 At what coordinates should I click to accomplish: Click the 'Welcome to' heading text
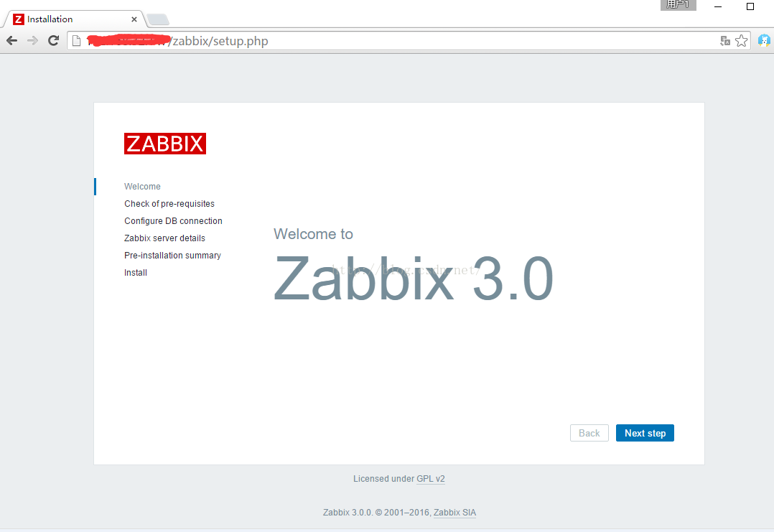click(x=314, y=234)
